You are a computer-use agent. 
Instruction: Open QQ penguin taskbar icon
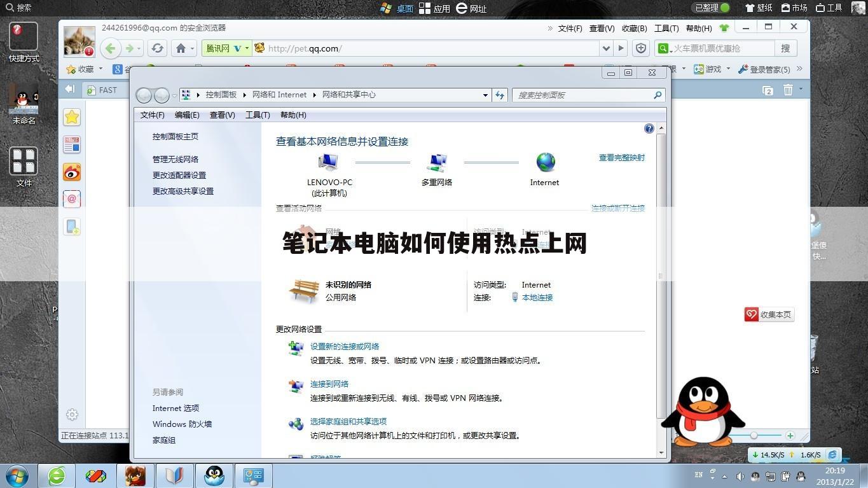click(x=214, y=475)
